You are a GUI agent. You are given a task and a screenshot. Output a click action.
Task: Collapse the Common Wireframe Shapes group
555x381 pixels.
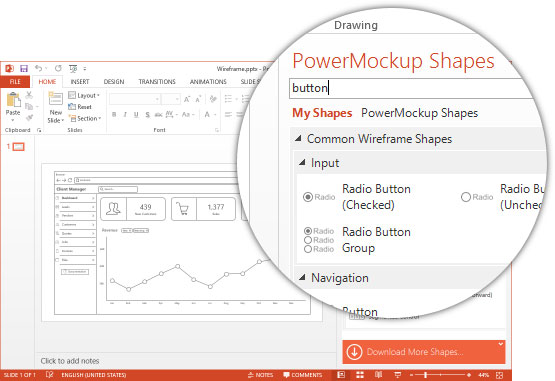[x=298, y=139]
